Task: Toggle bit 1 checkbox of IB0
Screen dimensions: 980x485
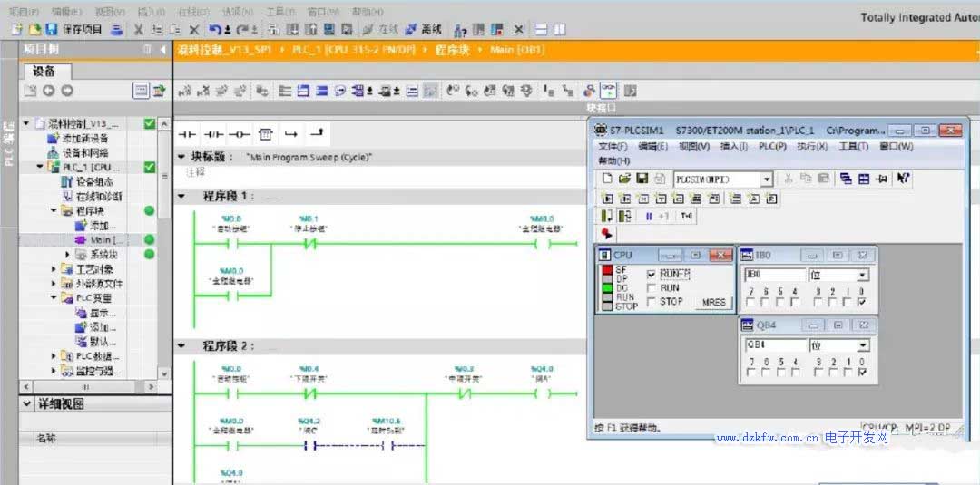Action: (x=848, y=302)
